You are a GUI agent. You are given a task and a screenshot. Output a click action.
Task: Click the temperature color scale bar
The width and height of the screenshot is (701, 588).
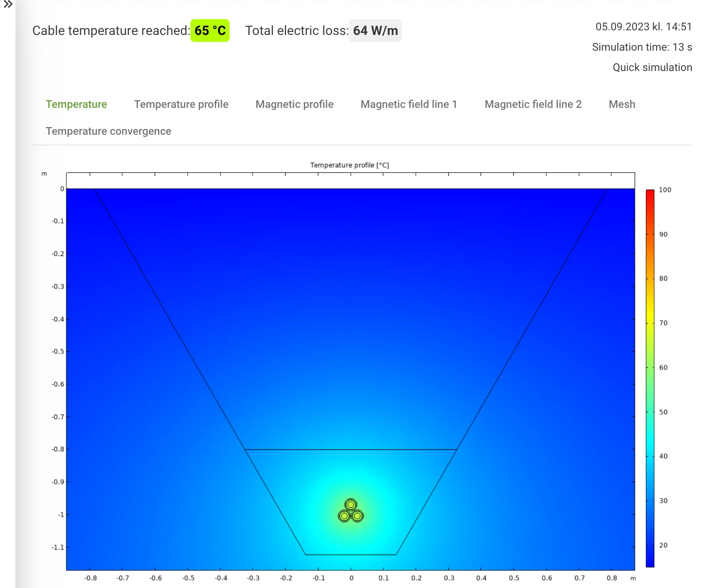tap(650, 378)
